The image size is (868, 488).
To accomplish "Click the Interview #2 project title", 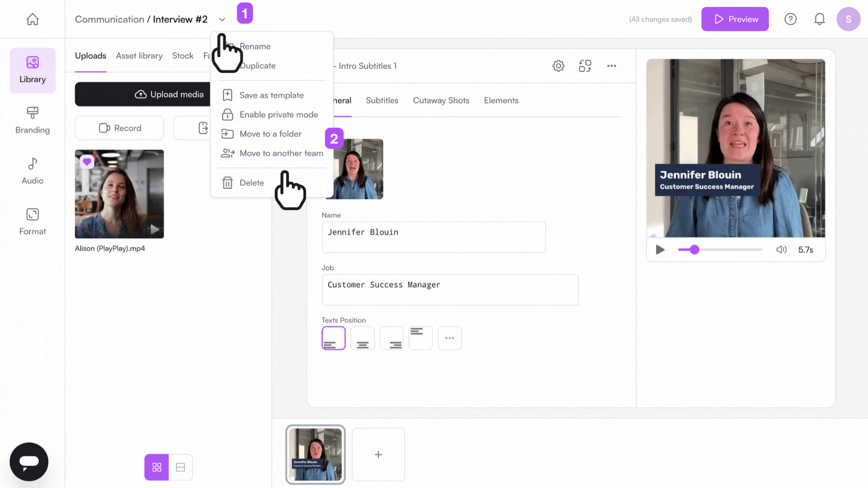I will point(180,19).
